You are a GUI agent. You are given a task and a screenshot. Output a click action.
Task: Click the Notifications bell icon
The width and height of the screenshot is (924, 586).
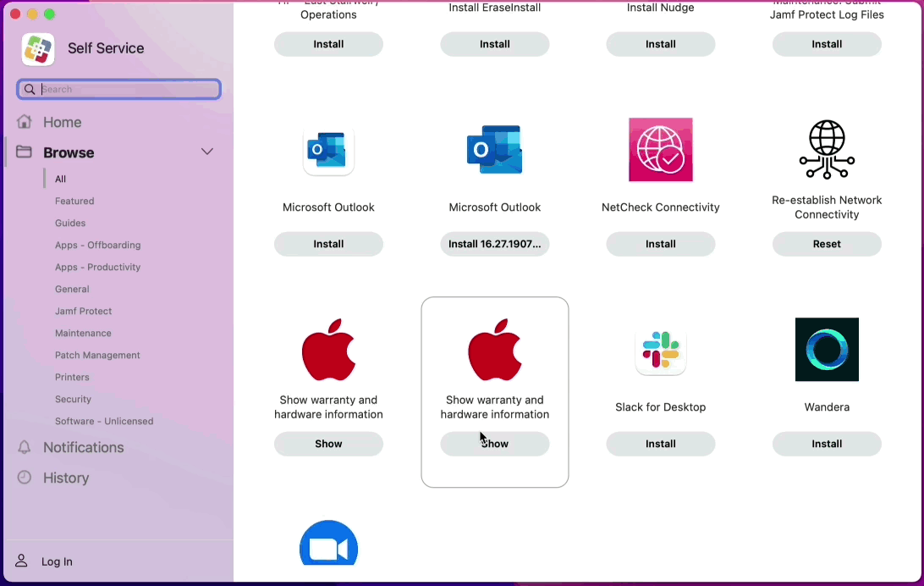[25, 447]
